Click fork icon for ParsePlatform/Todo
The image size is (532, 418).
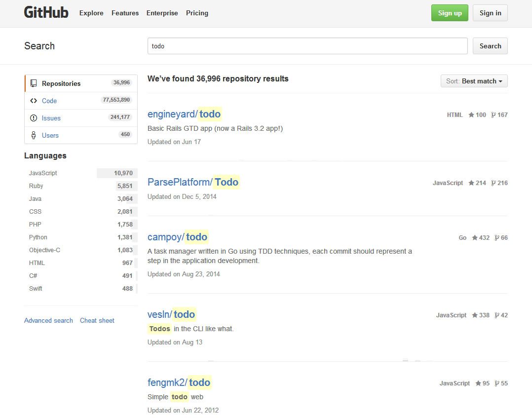(x=494, y=183)
